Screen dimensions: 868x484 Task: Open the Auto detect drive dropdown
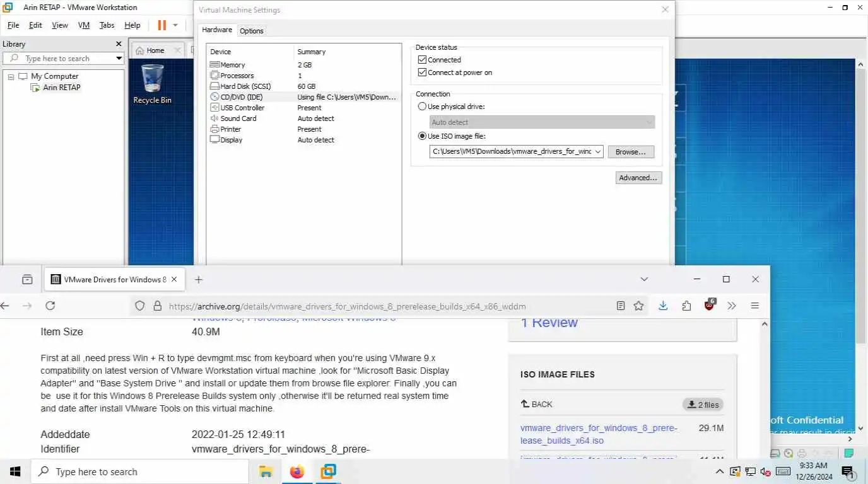(x=542, y=122)
